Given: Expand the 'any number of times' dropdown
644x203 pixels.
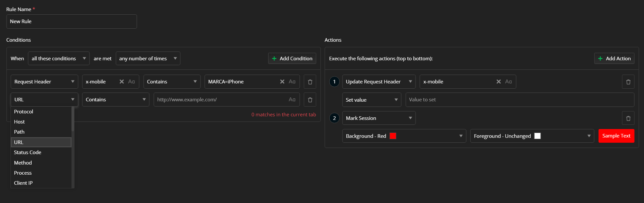Looking at the screenshot, I should [148, 59].
